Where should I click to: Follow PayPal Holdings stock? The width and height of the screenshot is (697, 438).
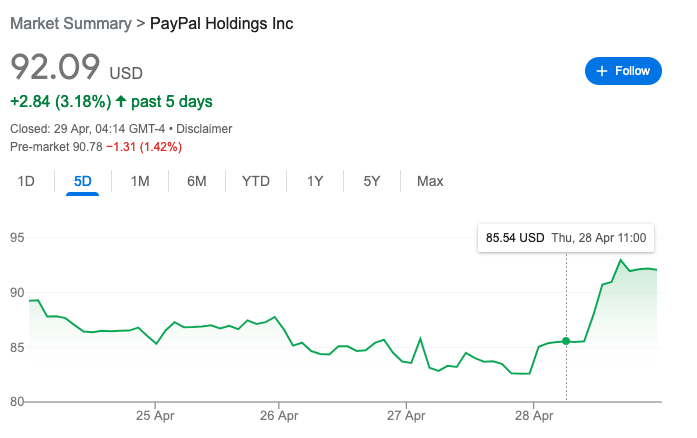coord(623,71)
